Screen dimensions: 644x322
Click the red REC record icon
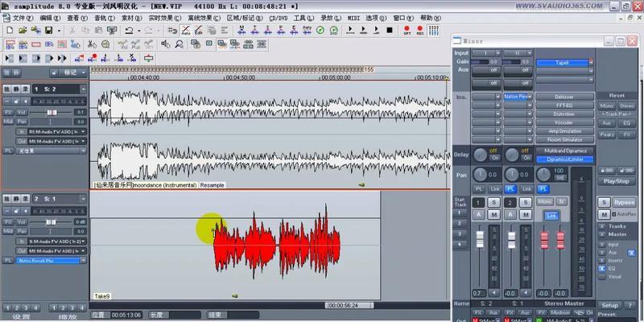(419, 31)
